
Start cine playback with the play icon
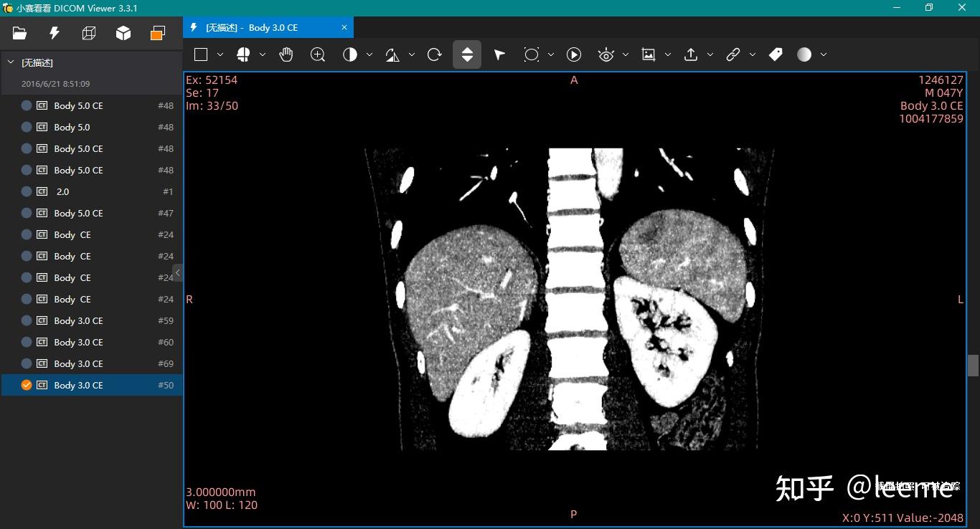coord(574,54)
